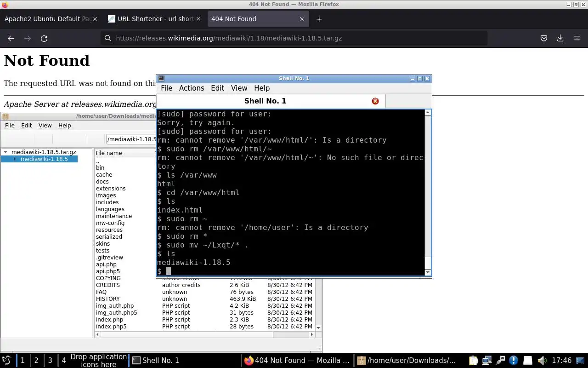Switch to virtual desktop 3
Screen dimensions: 588x368
pyautogui.click(x=50, y=361)
